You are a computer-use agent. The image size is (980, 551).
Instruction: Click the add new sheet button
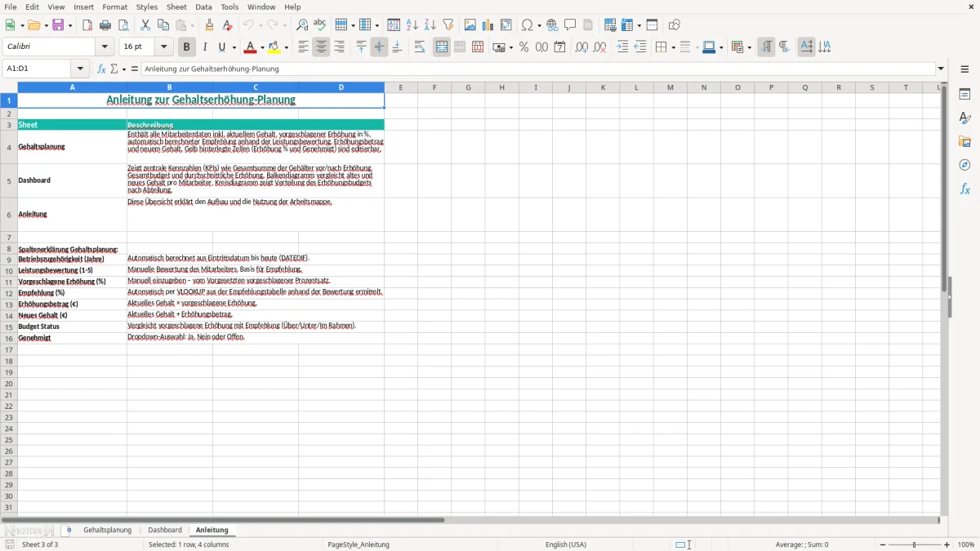pyautogui.click(x=69, y=530)
